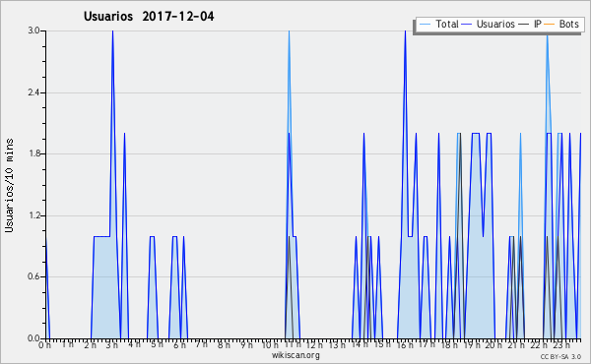This screenshot has height=364, width=591.
Task: Click the 1.2 y-axis value
Action: click(33, 215)
